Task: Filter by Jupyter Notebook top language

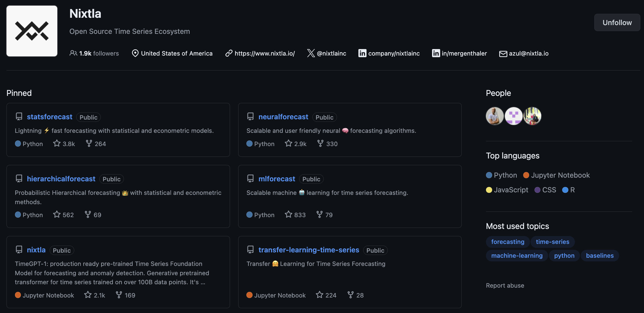Action: pyautogui.click(x=560, y=175)
